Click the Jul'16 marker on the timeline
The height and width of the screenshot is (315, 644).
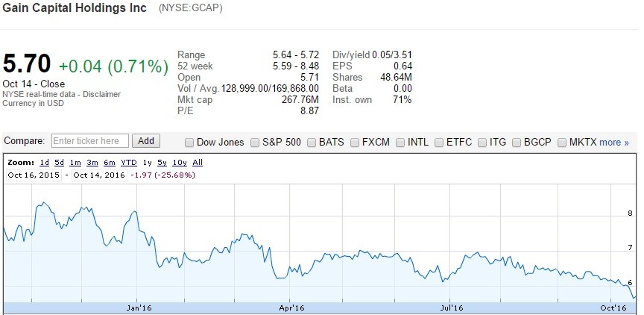tap(452, 308)
